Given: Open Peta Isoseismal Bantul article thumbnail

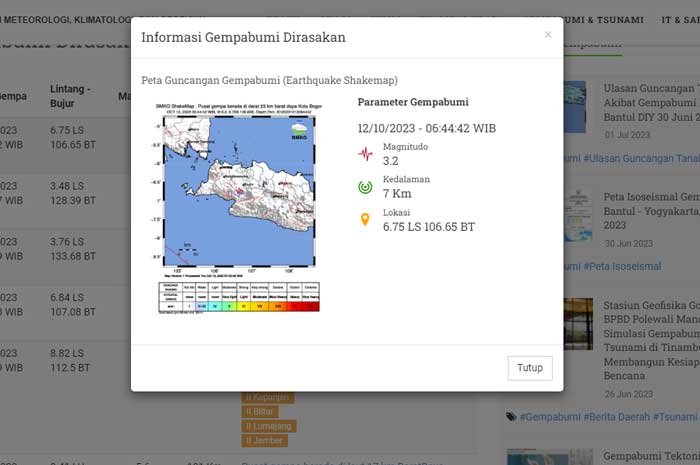Looking at the screenshot, I should [x=577, y=215].
